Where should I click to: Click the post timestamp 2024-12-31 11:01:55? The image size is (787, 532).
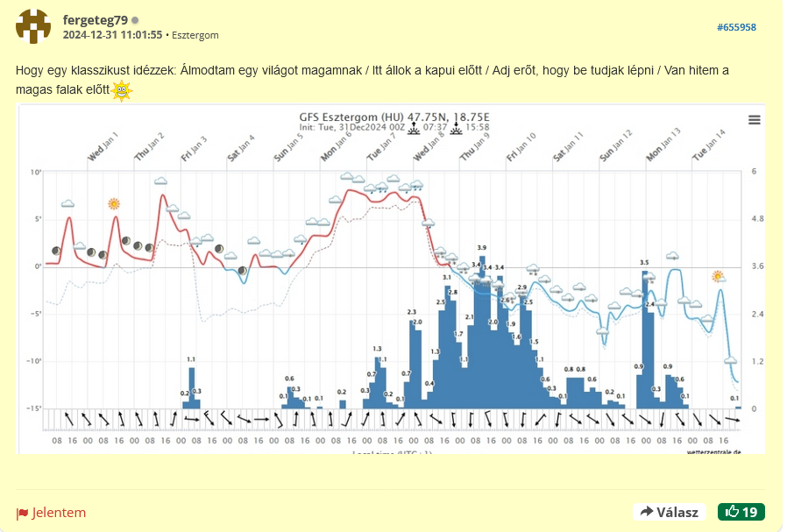[112, 35]
